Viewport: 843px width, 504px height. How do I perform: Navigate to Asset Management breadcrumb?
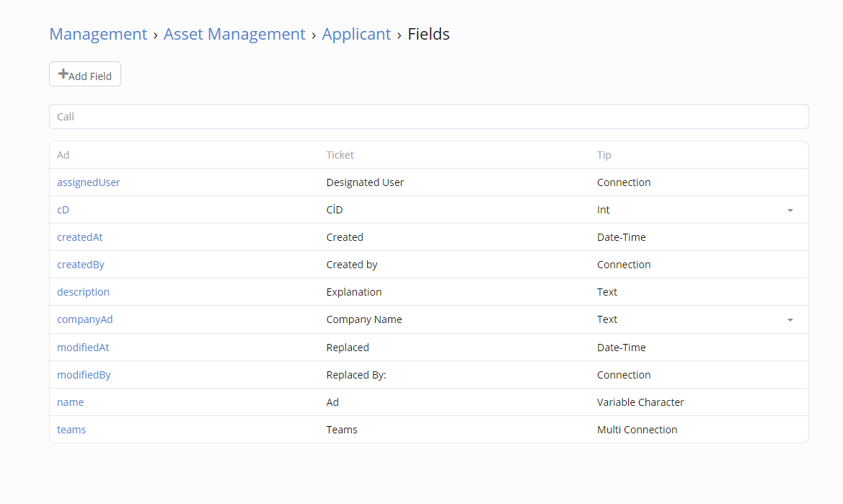(x=234, y=34)
